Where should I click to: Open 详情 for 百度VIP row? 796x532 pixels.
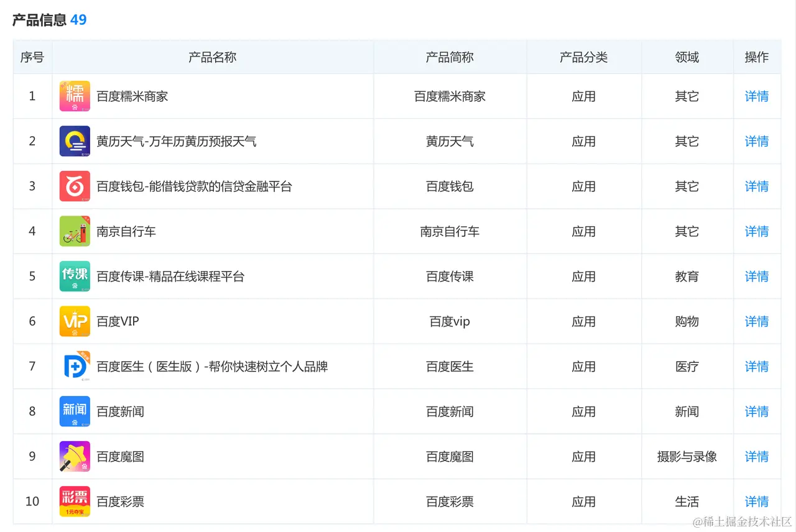point(757,321)
